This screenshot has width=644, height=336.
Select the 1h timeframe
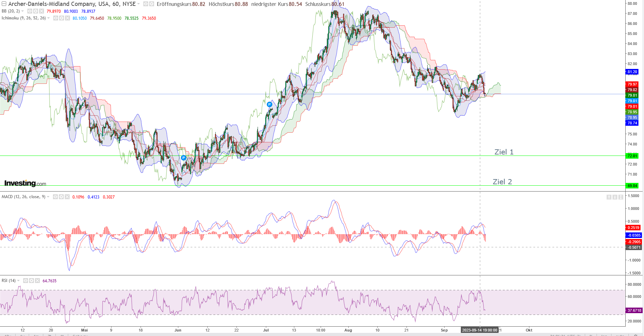[62, 335]
